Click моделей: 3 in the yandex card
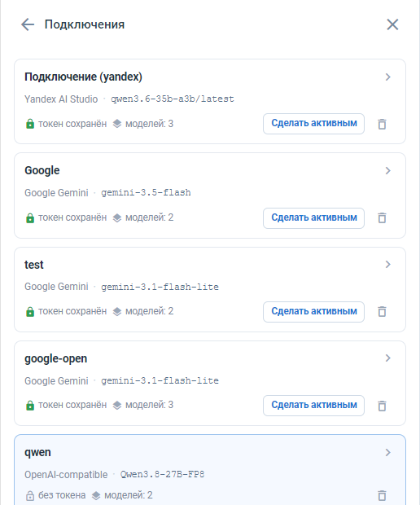The width and height of the screenshot is (420, 505). tap(149, 124)
